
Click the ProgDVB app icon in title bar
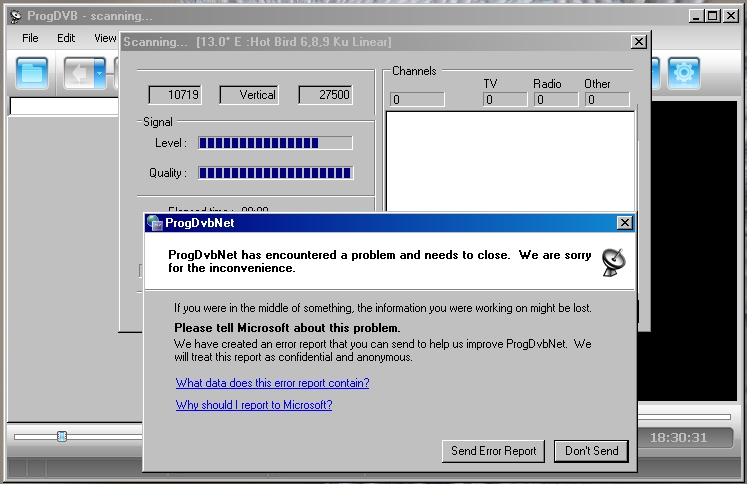point(15,16)
